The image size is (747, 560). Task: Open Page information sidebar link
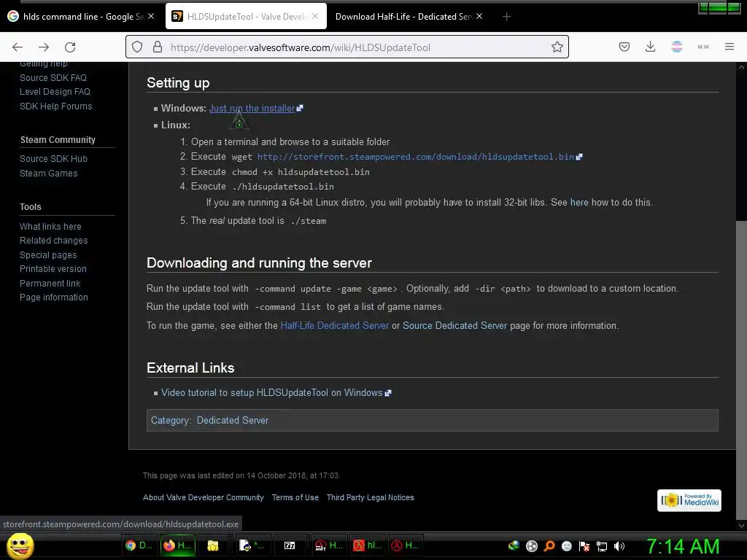coord(53,297)
